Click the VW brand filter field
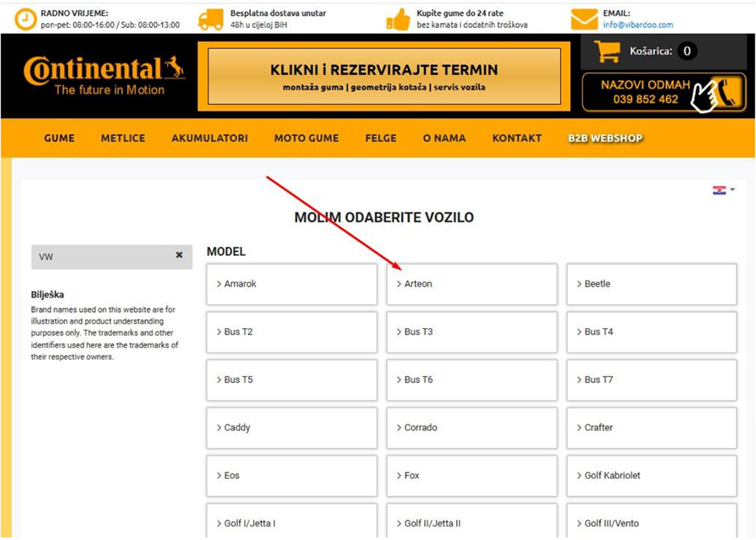Image resolution: width=756 pixels, height=540 pixels. pos(112,256)
